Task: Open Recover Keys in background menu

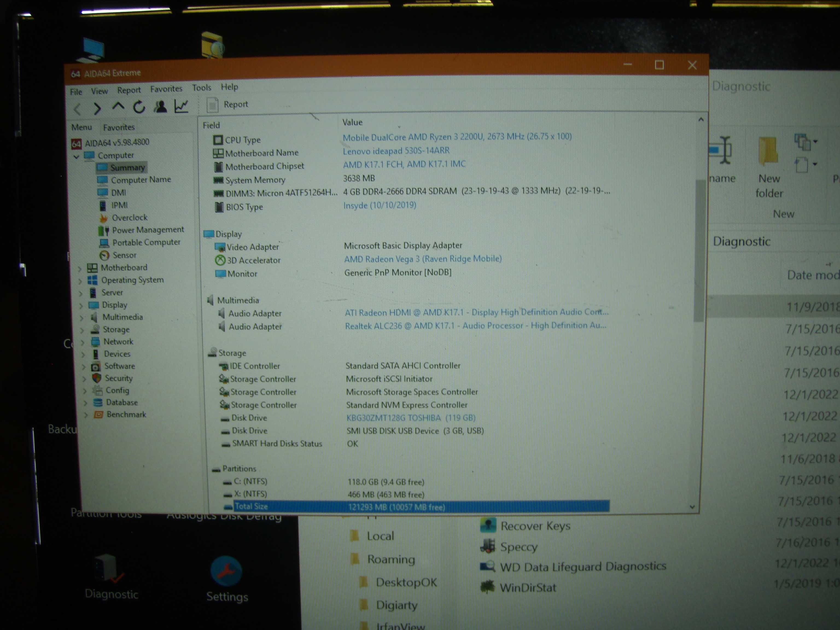Action: coord(526,526)
